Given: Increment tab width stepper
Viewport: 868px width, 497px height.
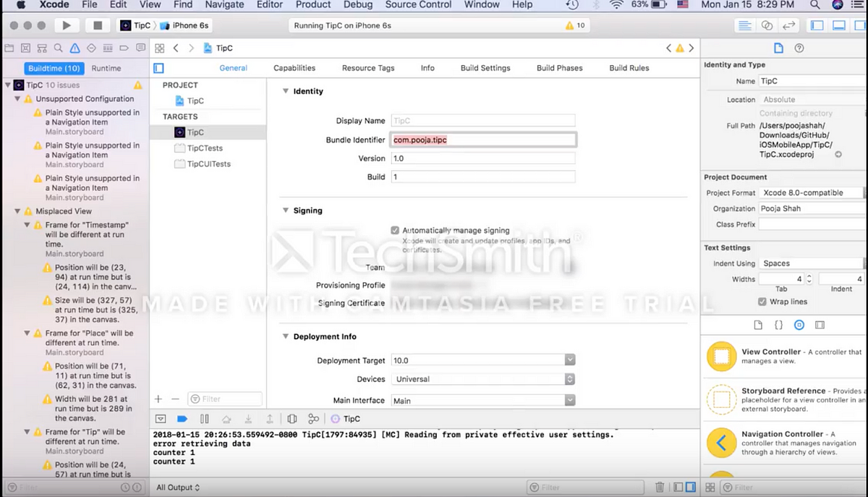Looking at the screenshot, I should pos(809,276).
